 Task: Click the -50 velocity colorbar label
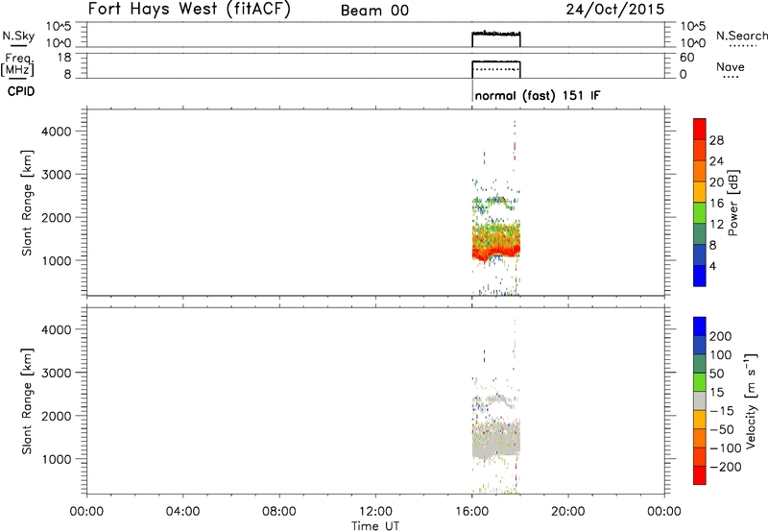click(x=722, y=429)
